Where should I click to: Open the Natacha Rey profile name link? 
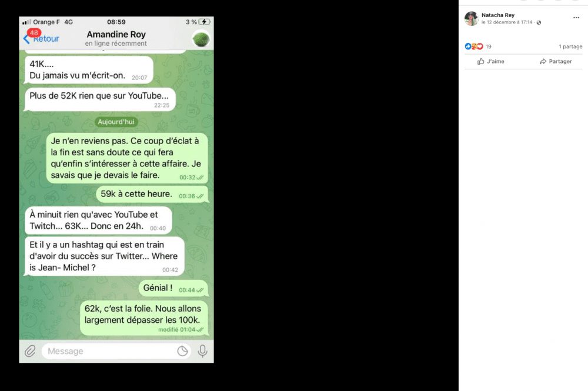pyautogui.click(x=497, y=15)
